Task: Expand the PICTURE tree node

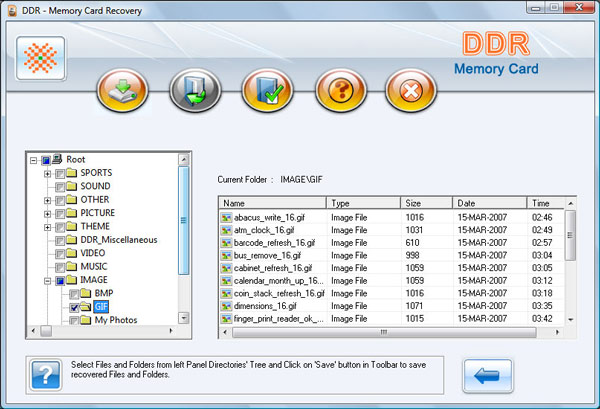Action: coord(47,214)
